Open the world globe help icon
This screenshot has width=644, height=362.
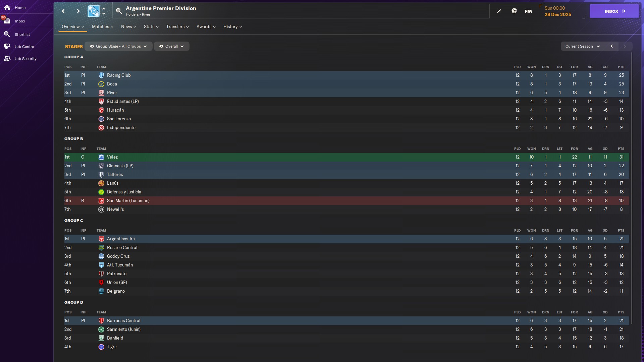pos(514,11)
